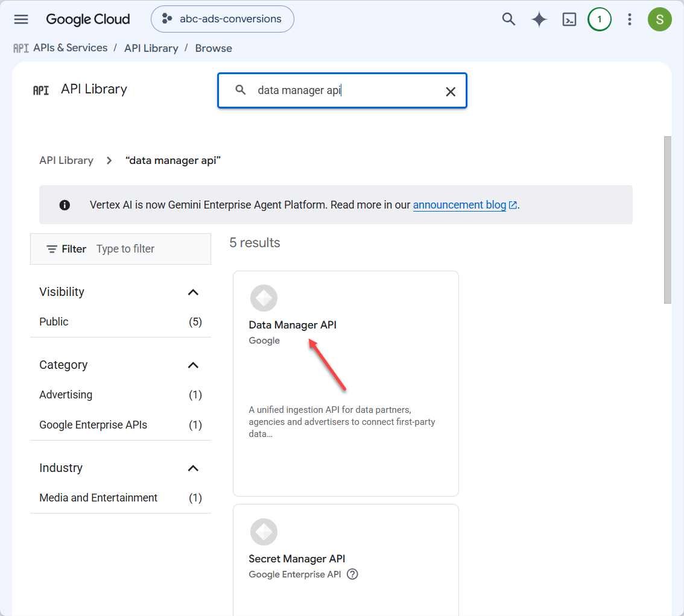The height and width of the screenshot is (616, 684).
Task: Click the Google Cloud logo
Action: [x=87, y=19]
